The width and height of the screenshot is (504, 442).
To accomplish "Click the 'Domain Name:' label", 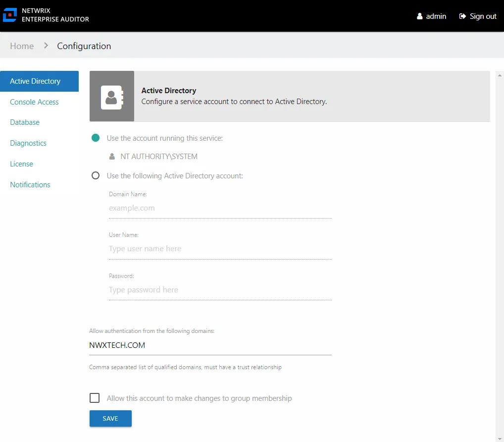I will 128,194.
